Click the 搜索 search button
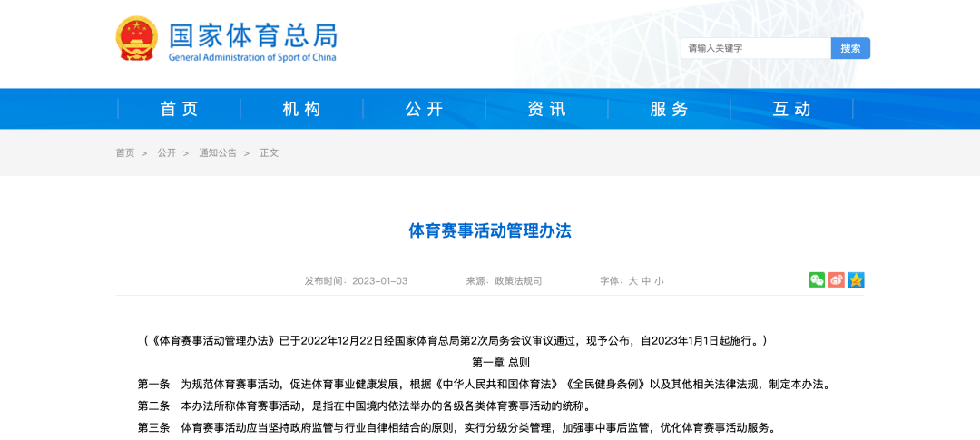Screen dimensions: 980x440 tap(850, 48)
